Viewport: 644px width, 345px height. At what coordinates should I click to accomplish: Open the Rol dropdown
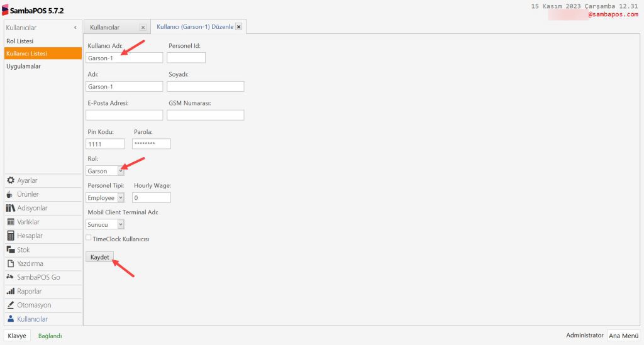121,171
